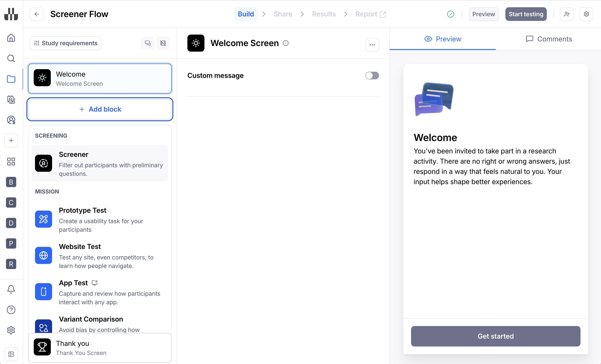This screenshot has width=601, height=364.
Task: Select the Screener block option
Action: point(100,163)
